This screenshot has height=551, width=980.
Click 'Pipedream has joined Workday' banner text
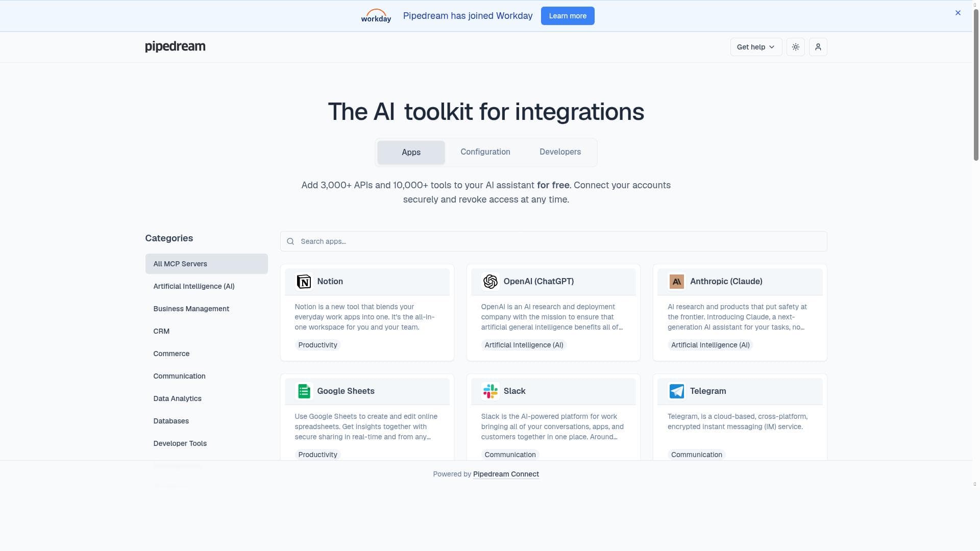click(468, 16)
